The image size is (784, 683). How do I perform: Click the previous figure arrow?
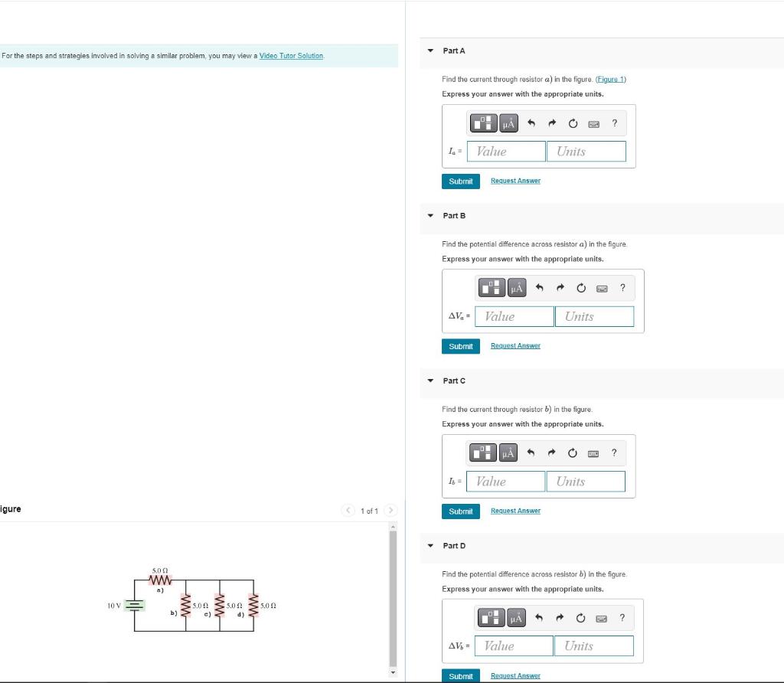click(x=348, y=510)
